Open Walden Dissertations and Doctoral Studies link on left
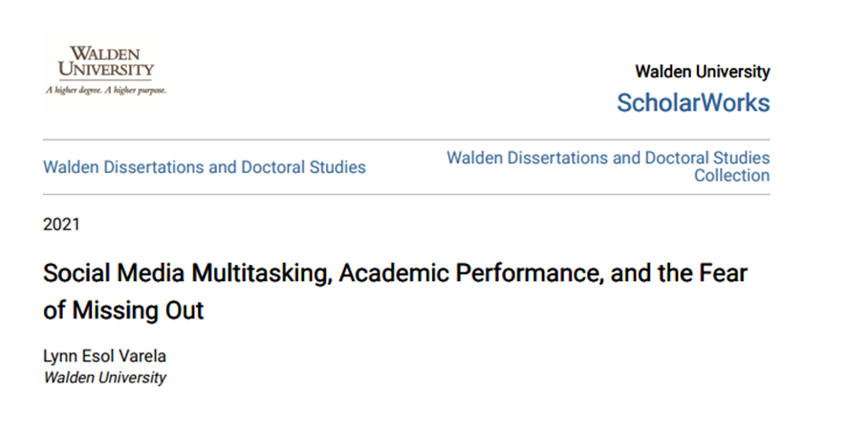868x436 pixels. point(205,167)
